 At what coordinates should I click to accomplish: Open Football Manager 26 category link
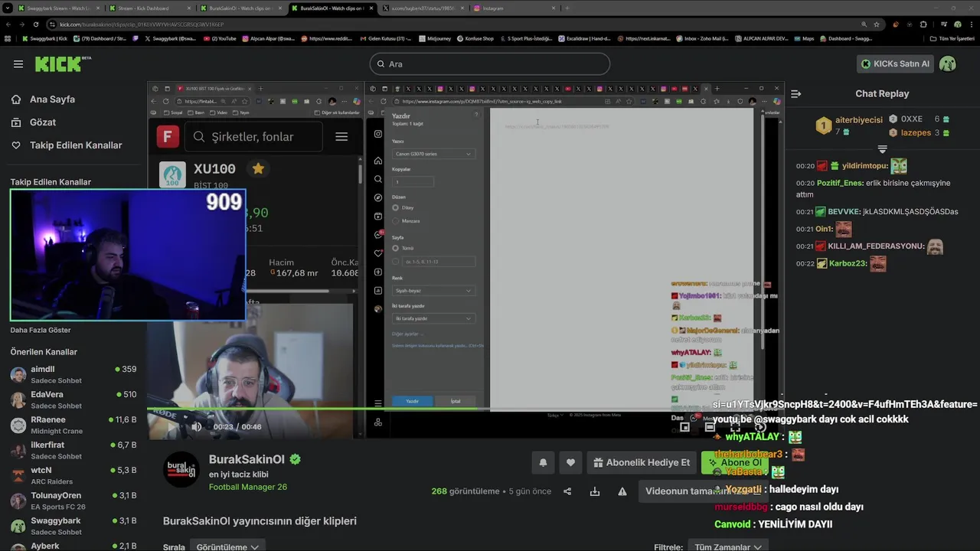tap(248, 487)
